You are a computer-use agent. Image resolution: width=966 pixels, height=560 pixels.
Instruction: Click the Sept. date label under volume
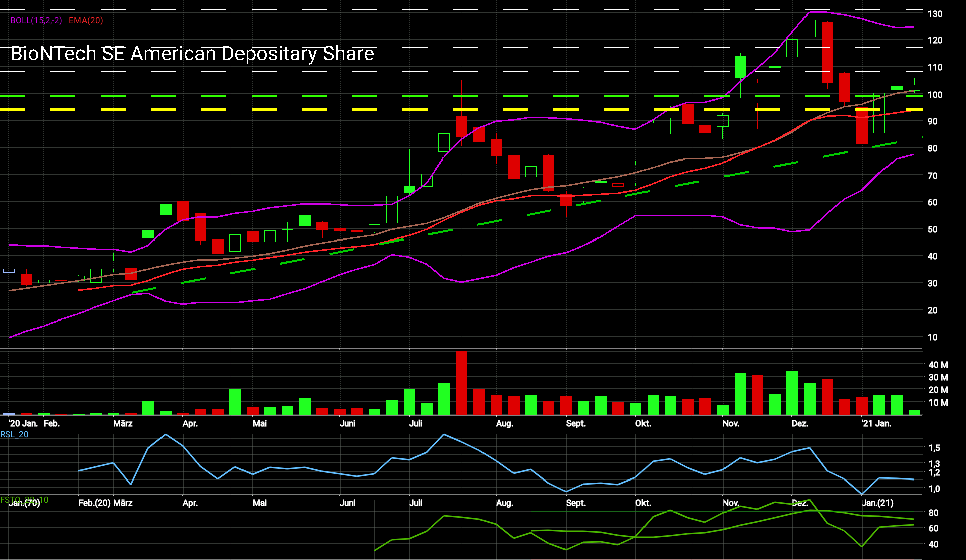tap(576, 423)
